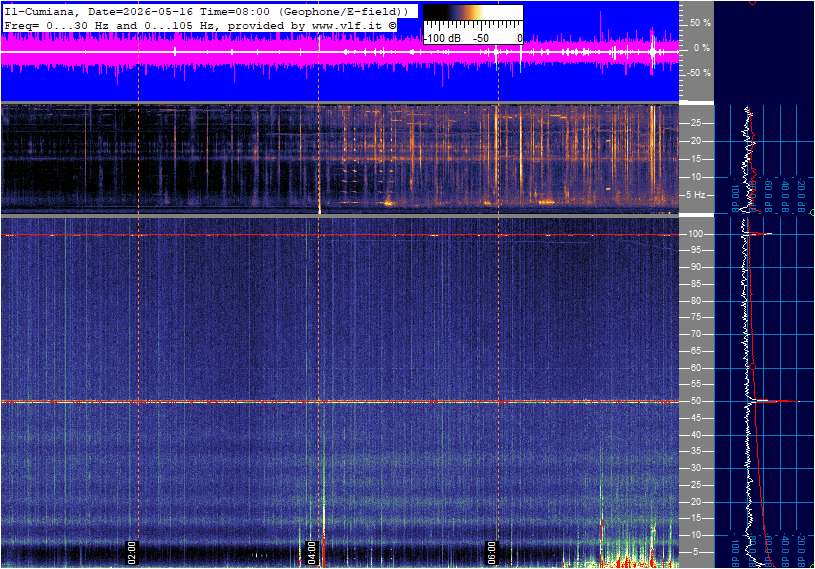Viewport: 815px width, 569px height.
Task: Click the '60' tick on the E-field frequency axis
Action: [695, 368]
